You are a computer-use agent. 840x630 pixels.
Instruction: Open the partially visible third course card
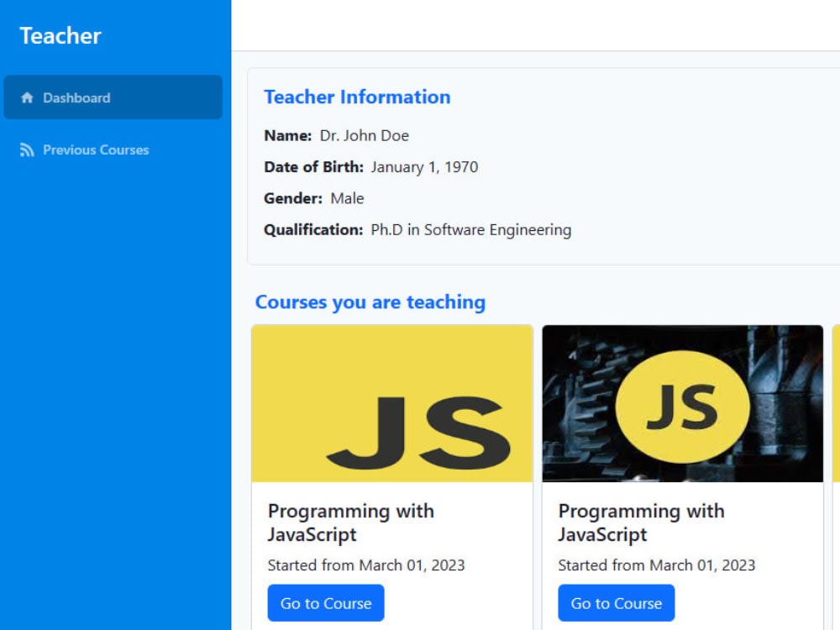click(x=837, y=477)
